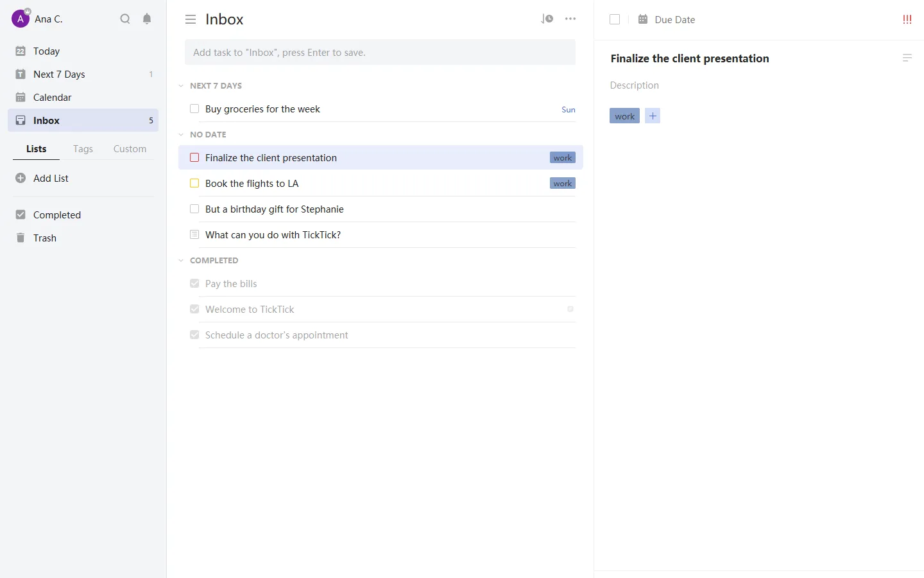924x578 pixels.
Task: Check off Buy groceries for the week
Action: pyautogui.click(x=194, y=109)
